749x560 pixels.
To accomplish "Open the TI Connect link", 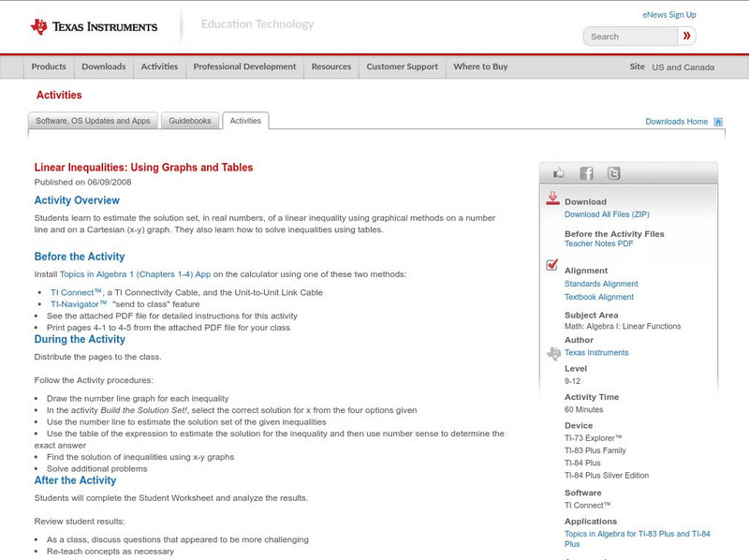I will [x=76, y=292].
